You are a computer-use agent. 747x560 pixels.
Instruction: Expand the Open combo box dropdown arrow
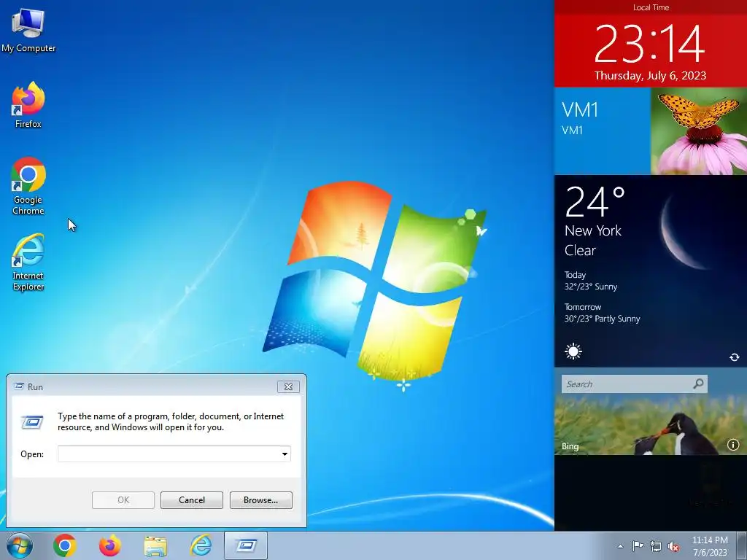285,454
